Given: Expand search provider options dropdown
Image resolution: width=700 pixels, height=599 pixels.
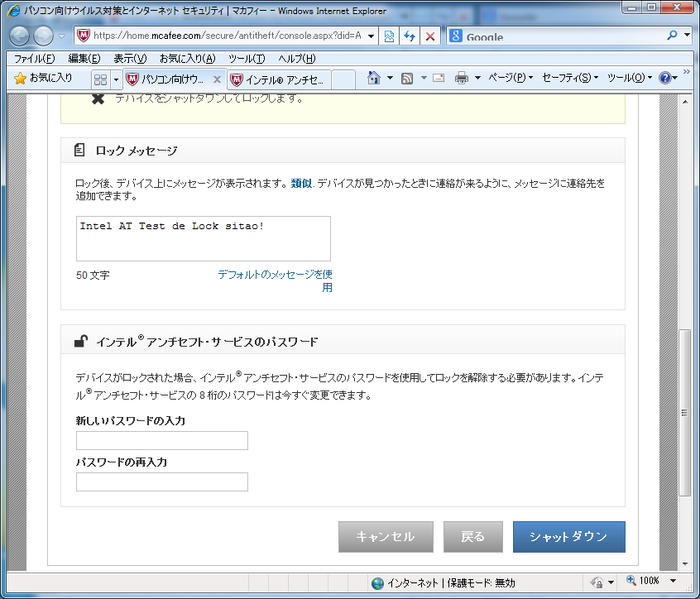Looking at the screenshot, I should coord(688,35).
